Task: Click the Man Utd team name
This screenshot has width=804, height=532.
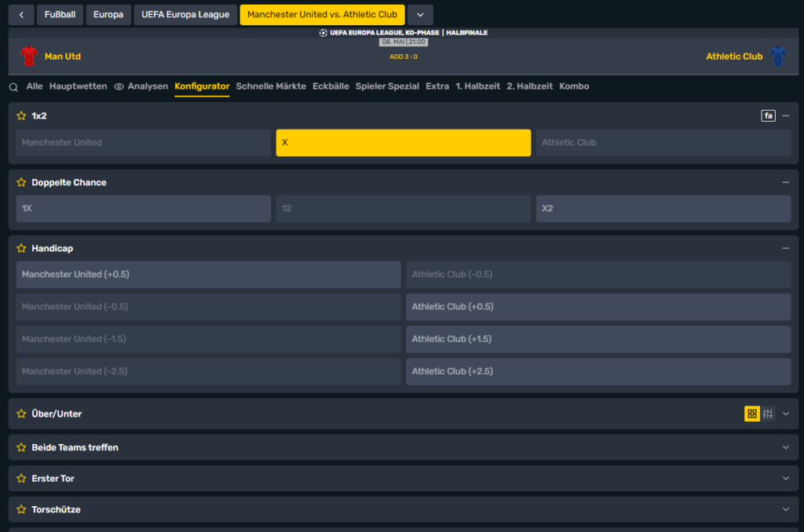Action: click(63, 56)
